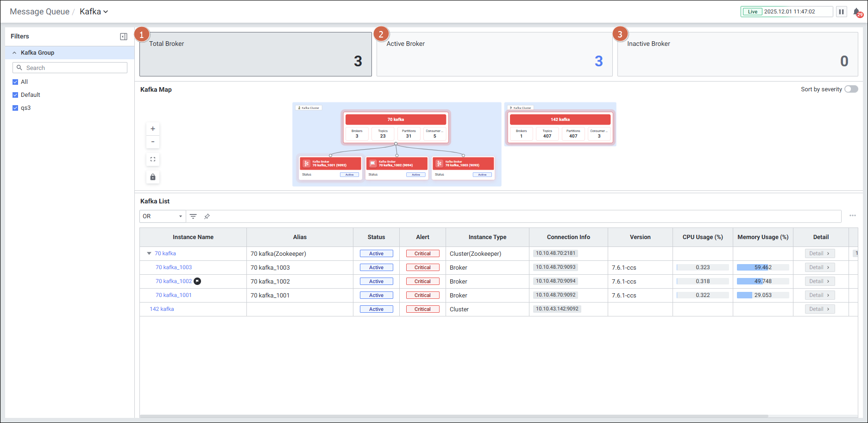This screenshot has height=423, width=868.
Task: Pin the Kafka List filter bar
Action: click(207, 216)
